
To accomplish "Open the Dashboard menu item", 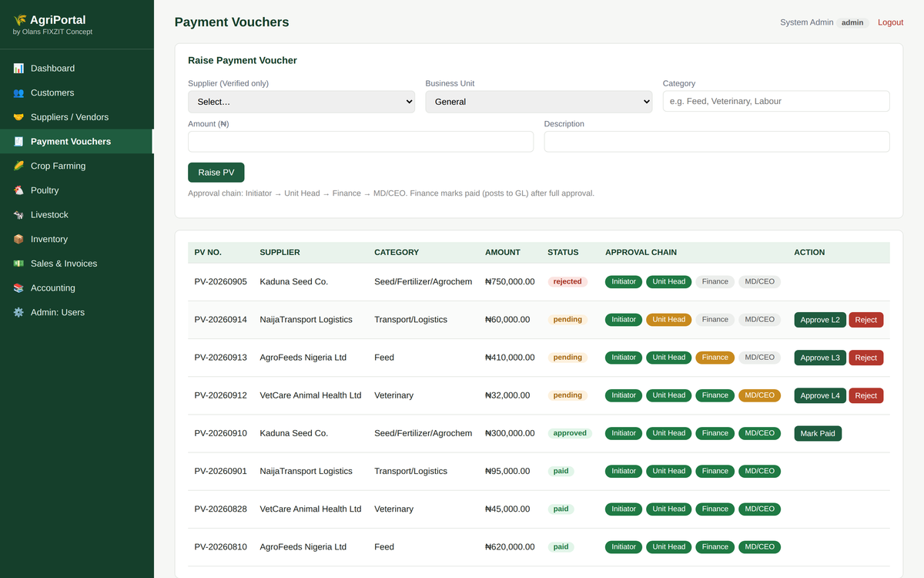I will pyautogui.click(x=77, y=69).
